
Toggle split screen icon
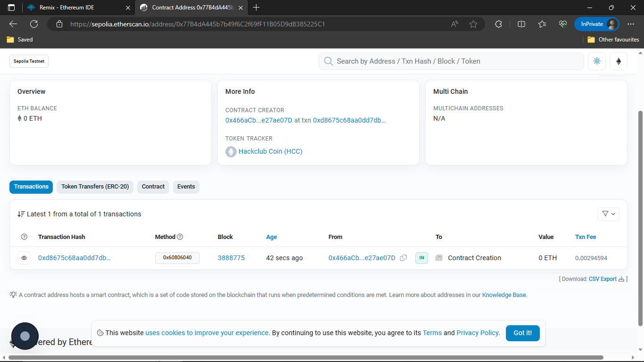pos(521,24)
